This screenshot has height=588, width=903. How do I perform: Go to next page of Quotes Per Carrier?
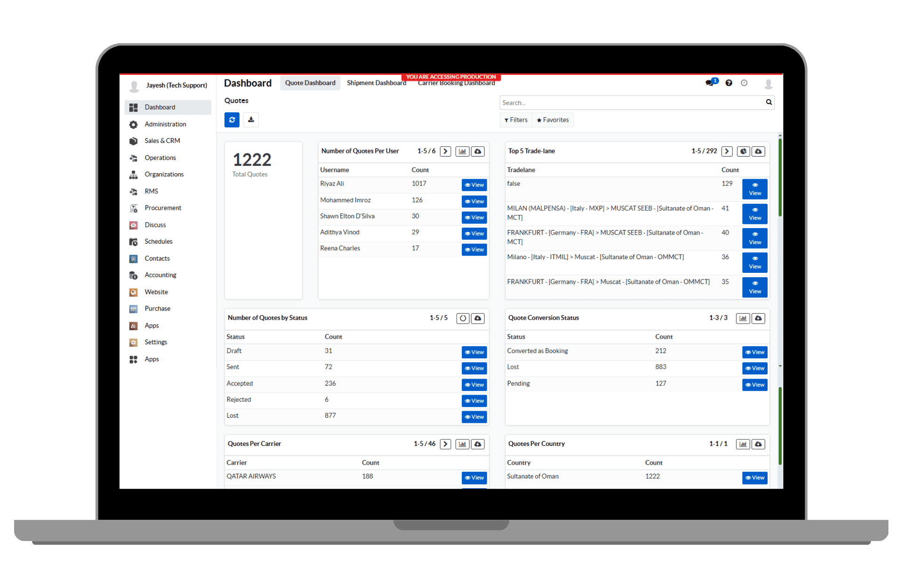tap(445, 444)
